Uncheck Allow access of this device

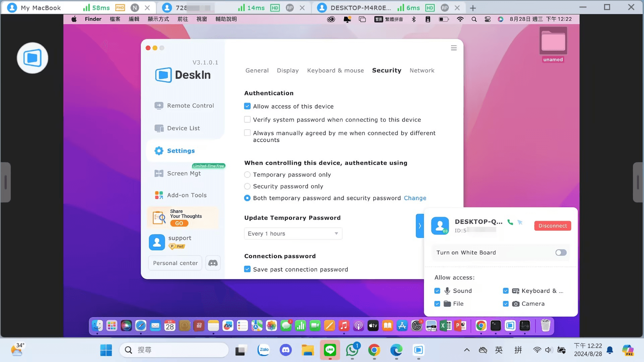(x=247, y=106)
